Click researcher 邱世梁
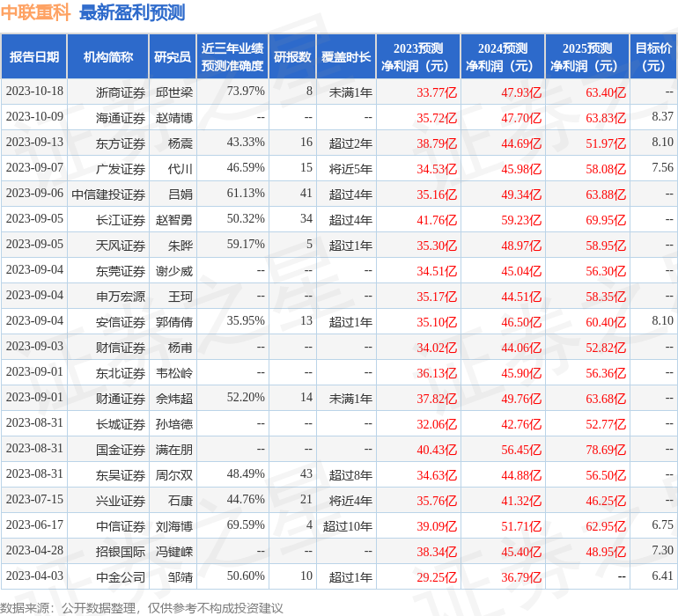Viewport: 678px width, 616px height. tap(173, 92)
